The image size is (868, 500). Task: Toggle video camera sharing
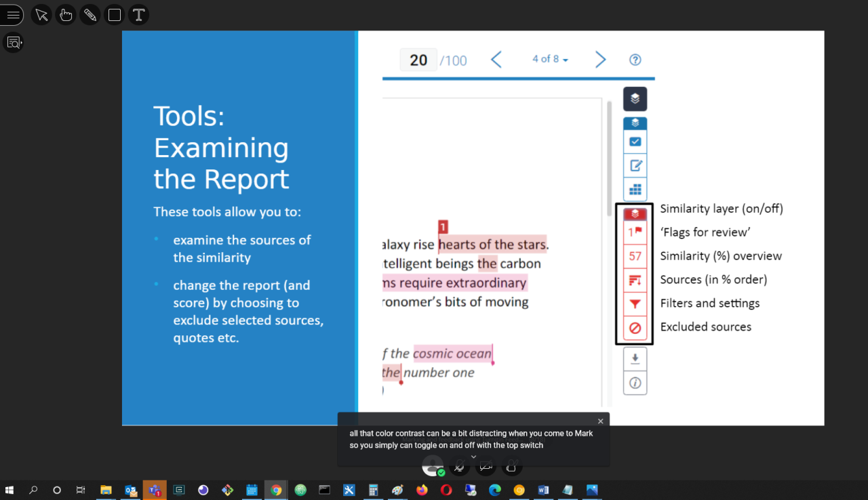click(x=486, y=465)
